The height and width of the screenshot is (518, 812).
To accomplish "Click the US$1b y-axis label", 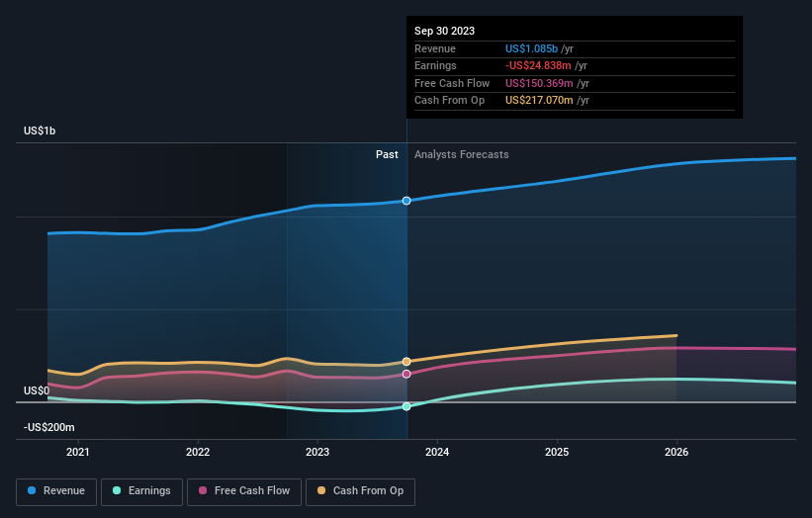I will [x=40, y=130].
